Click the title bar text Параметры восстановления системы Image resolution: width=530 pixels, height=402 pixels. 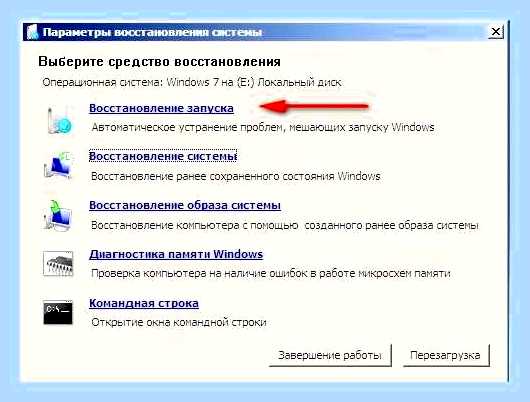point(152,32)
